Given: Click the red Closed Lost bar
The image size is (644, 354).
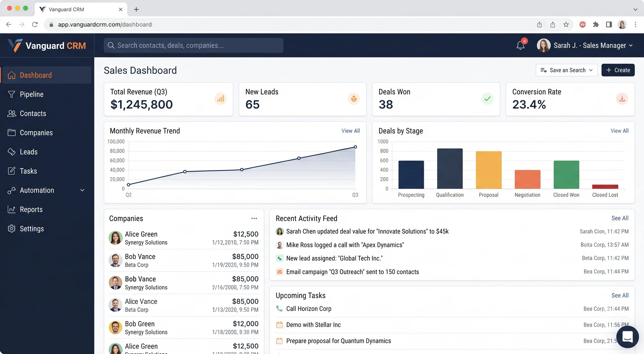Looking at the screenshot, I should (x=605, y=186).
